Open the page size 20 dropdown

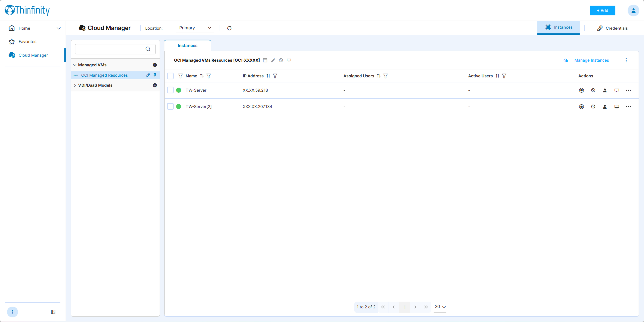[x=440, y=307]
